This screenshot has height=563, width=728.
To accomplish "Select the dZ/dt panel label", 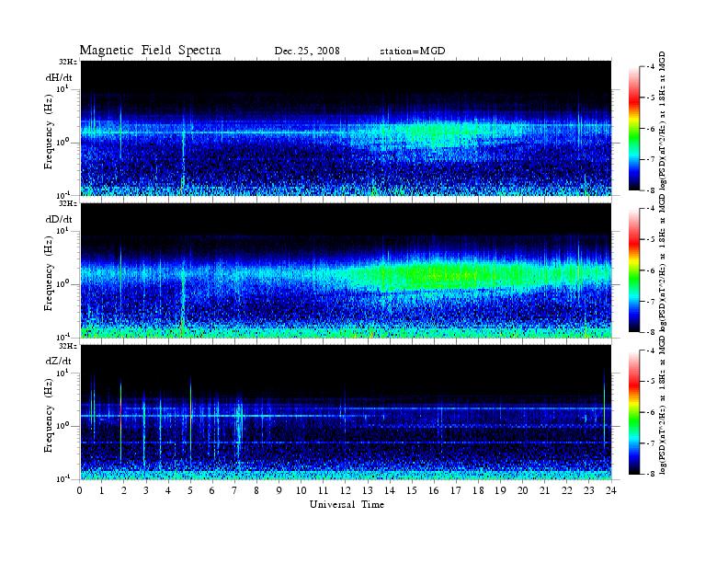I will point(59,361).
